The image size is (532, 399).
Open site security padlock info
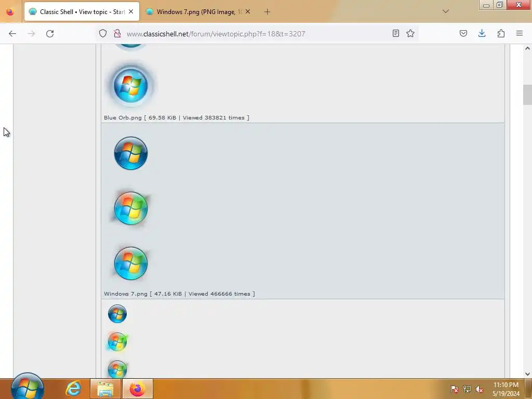[117, 33]
